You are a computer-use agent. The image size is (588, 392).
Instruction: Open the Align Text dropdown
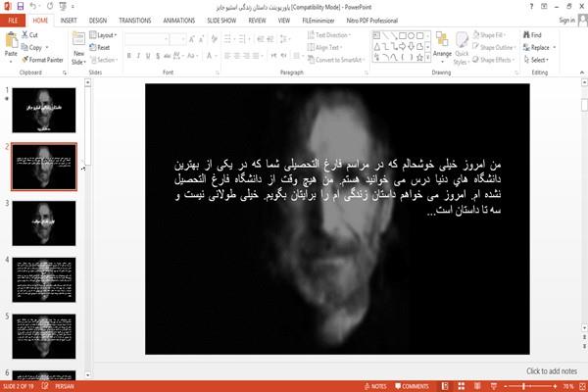pyautogui.click(x=324, y=47)
